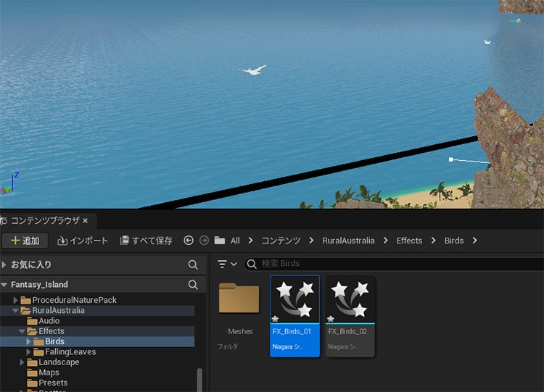
Task: Click RuralAustralia in the breadcrumb path
Action: pyautogui.click(x=348, y=241)
